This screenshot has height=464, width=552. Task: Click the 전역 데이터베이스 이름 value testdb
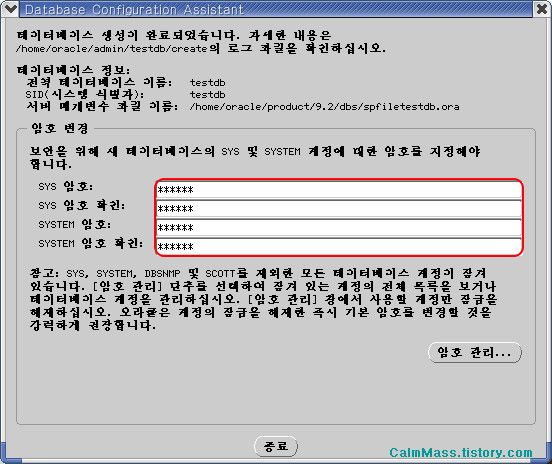208,83
